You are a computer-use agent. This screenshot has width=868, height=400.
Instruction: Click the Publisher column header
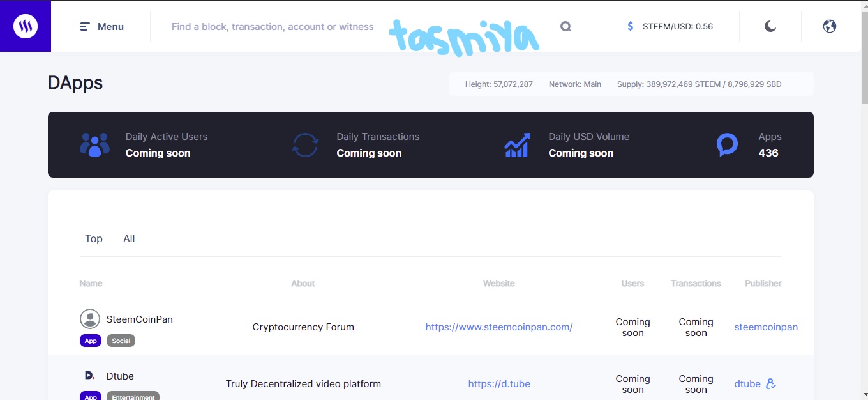[x=763, y=283]
